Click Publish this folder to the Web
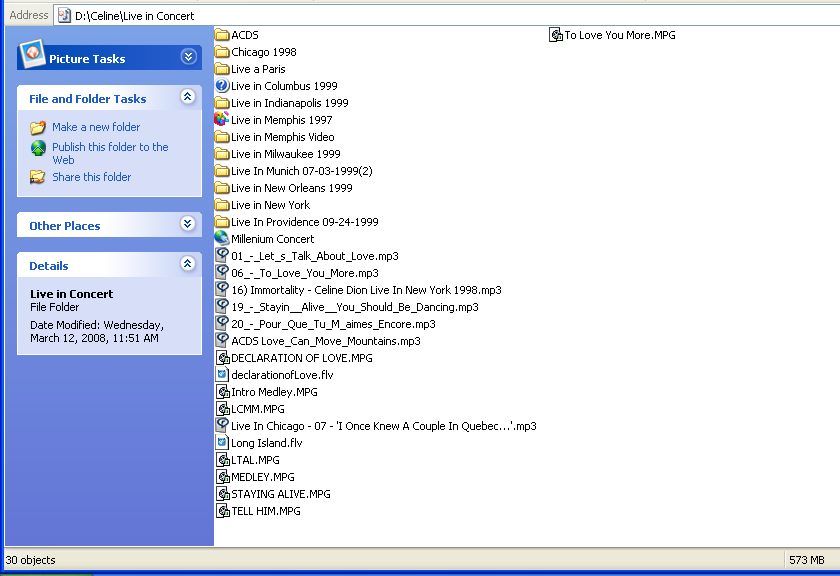The image size is (840, 576). click(110, 153)
